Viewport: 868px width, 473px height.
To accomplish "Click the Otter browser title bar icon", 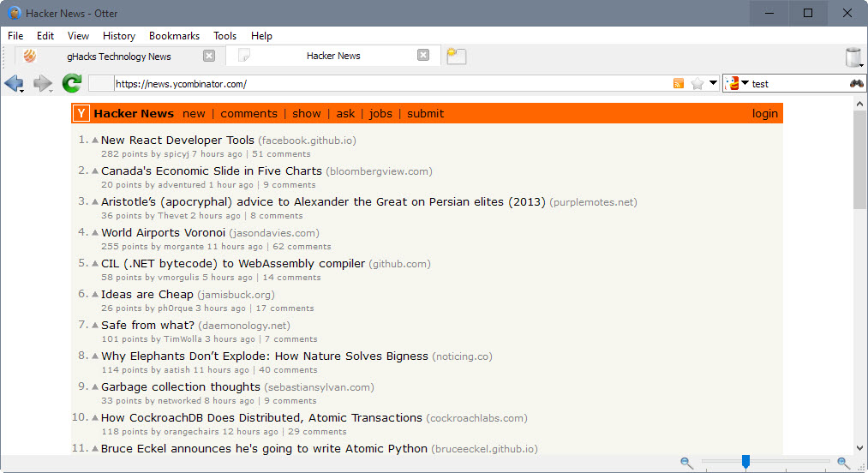I will click(x=15, y=13).
